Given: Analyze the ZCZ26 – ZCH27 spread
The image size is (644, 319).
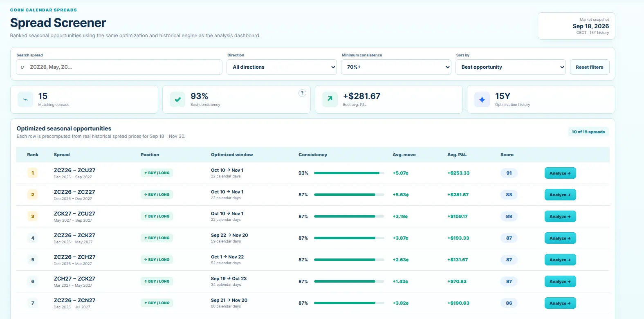Looking at the screenshot, I should coord(560,260).
